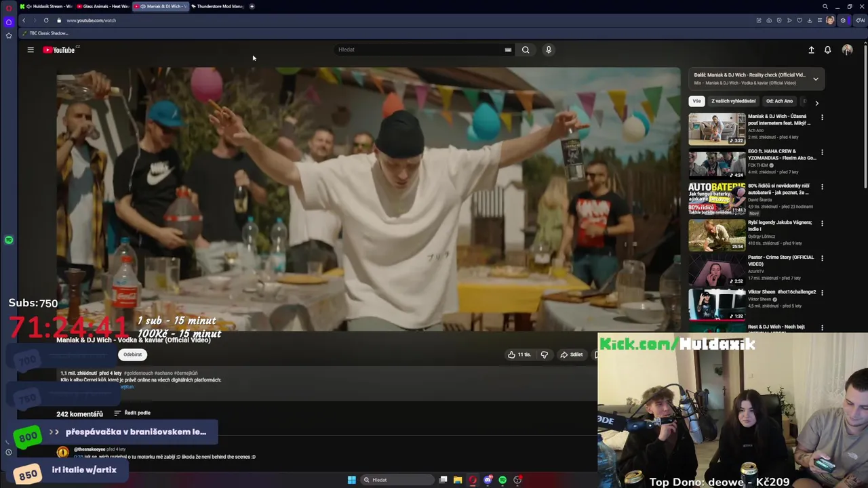Image resolution: width=868 pixels, height=488 pixels.
Task: Switch to Glass Animals - Heat Waves tab
Action: (x=103, y=6)
